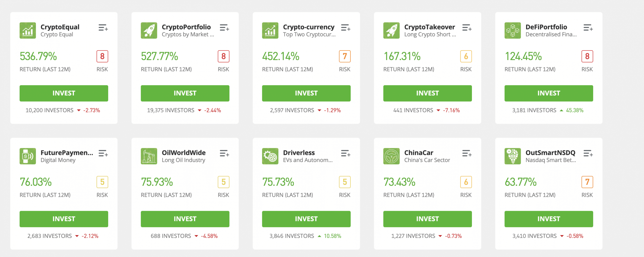The width and height of the screenshot is (644, 257).
Task: Click the DeFiPortfolio cubes icon
Action: click(513, 30)
